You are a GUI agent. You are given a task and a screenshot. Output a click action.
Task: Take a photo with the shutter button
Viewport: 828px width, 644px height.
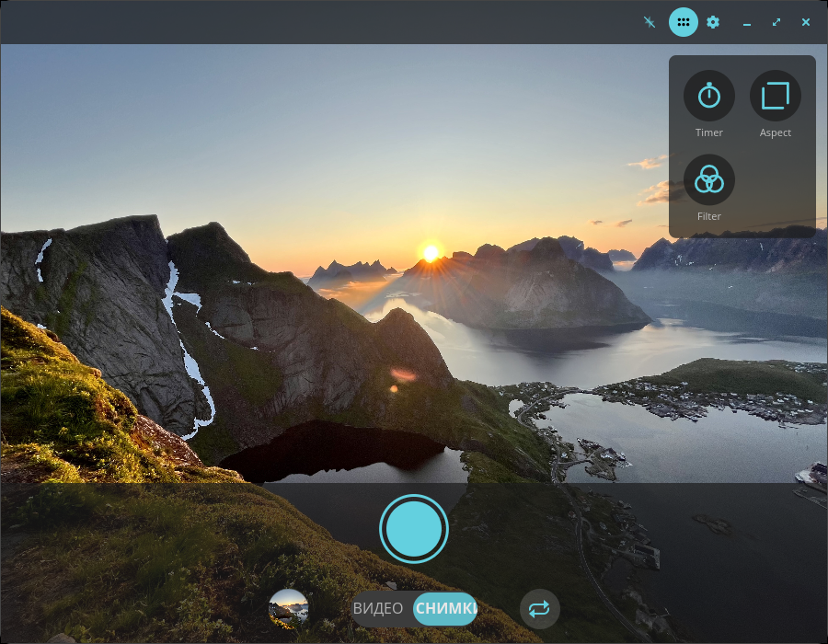[x=414, y=529]
